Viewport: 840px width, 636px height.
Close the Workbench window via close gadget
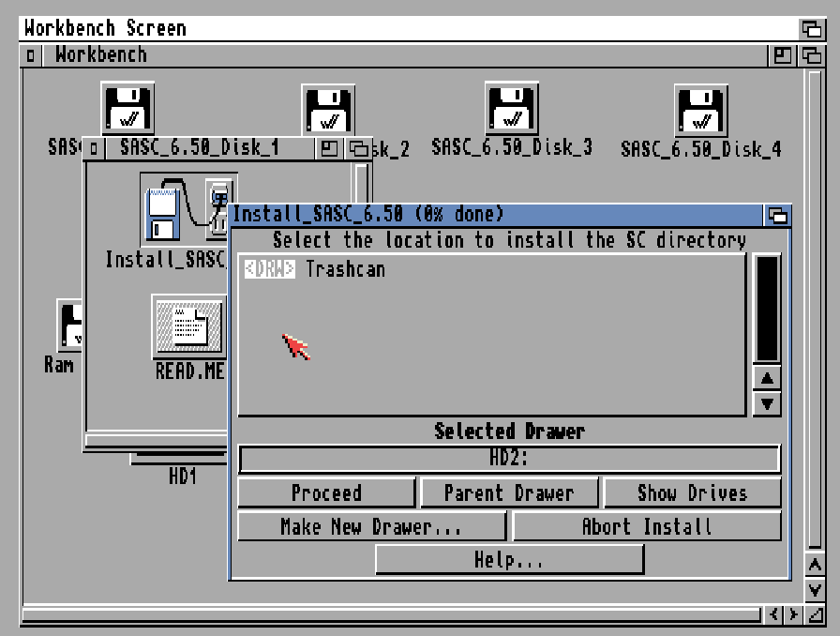pyautogui.click(x=31, y=55)
